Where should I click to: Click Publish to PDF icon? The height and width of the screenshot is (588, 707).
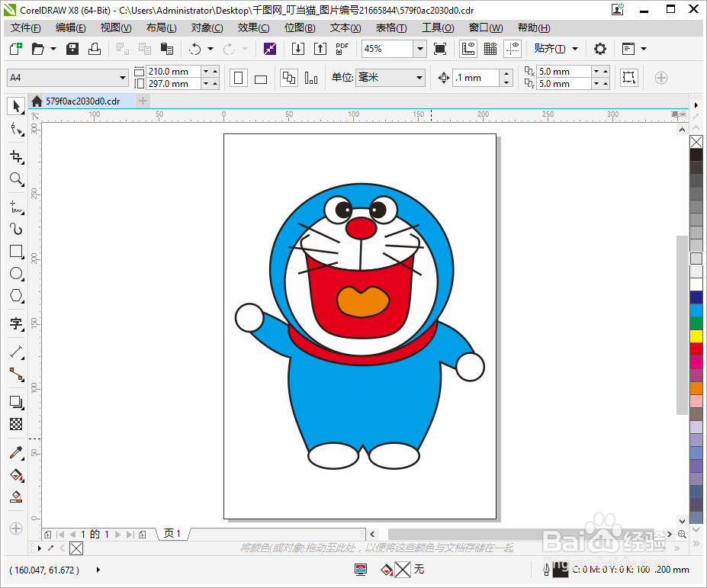(x=342, y=49)
